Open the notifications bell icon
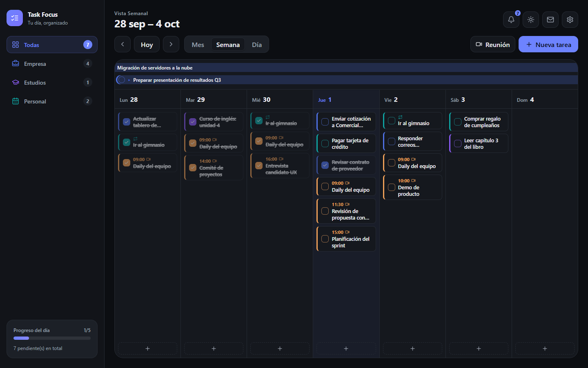 [x=511, y=20]
